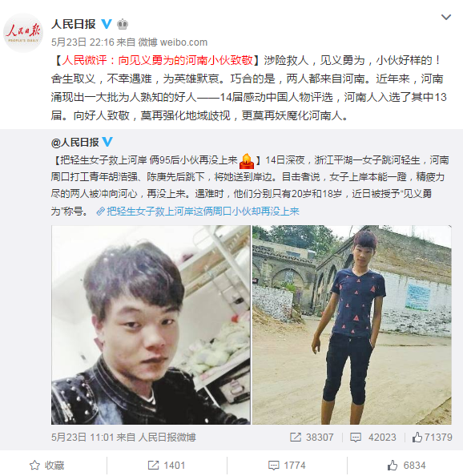Open the post options chevron menu

pos(445,18)
